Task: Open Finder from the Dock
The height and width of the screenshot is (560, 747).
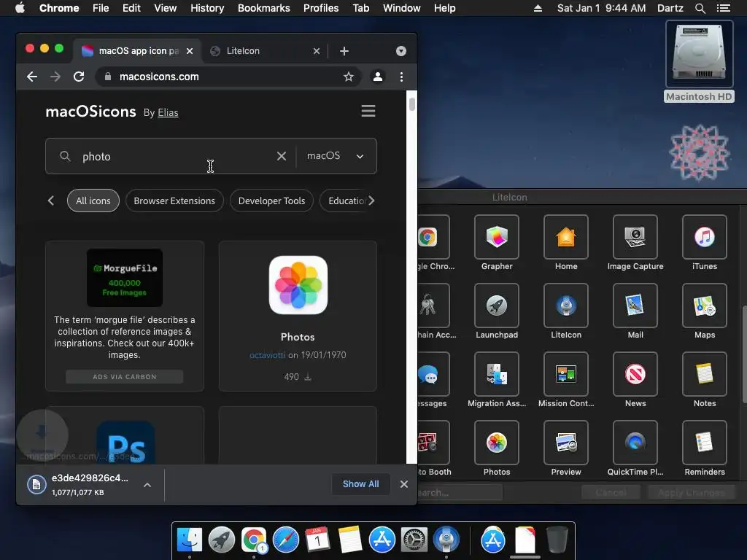Action: click(x=190, y=540)
